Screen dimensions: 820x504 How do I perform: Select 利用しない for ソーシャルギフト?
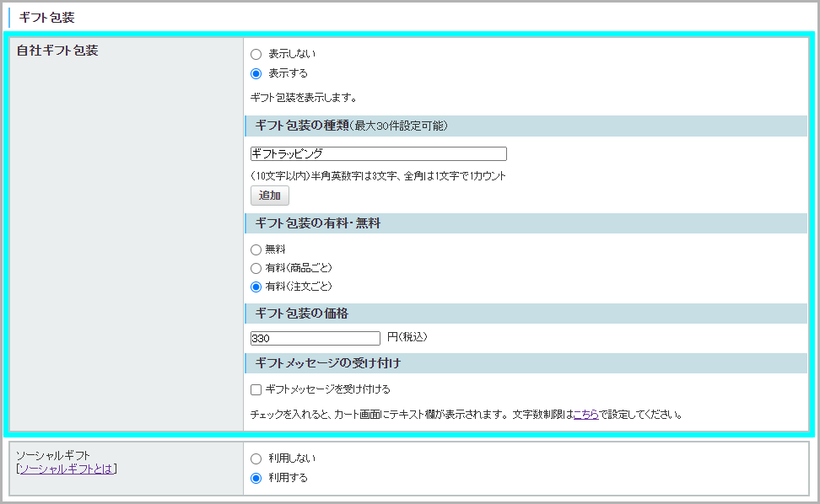(256, 459)
